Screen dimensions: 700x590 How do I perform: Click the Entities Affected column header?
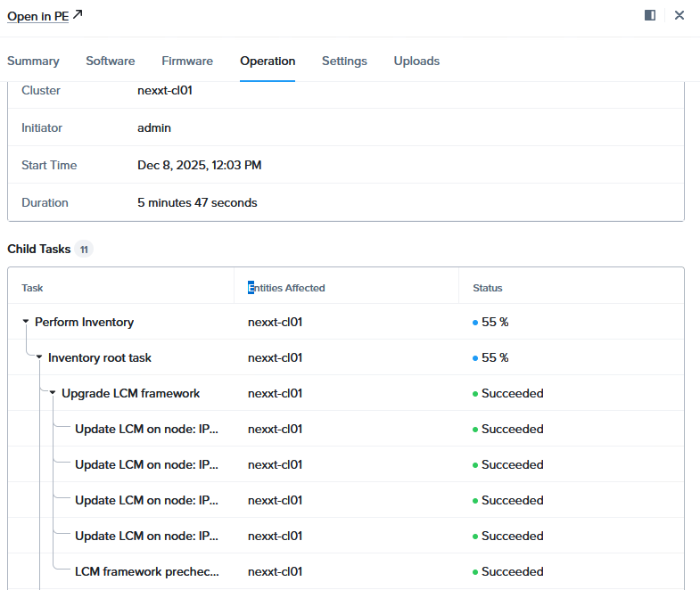pos(286,288)
